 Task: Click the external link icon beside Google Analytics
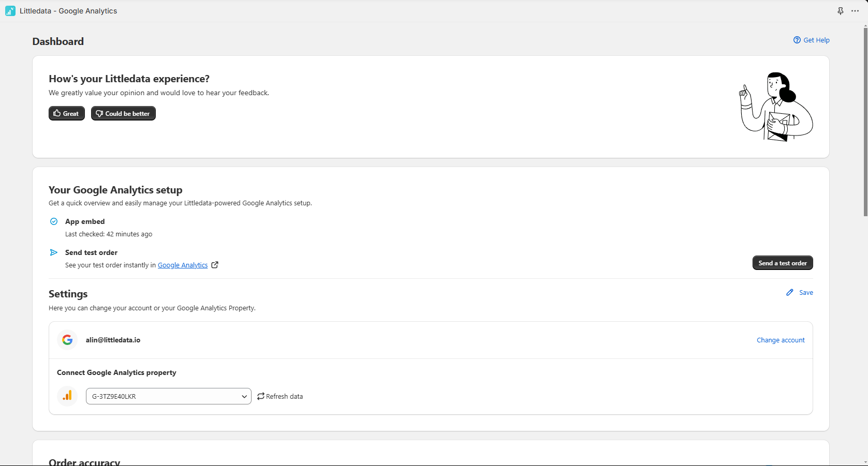(x=215, y=265)
